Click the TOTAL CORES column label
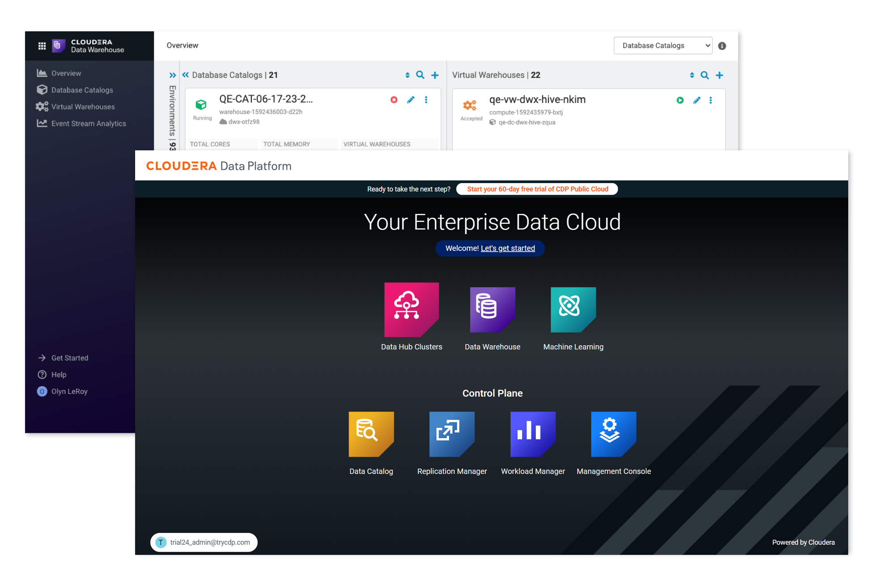The width and height of the screenshot is (884, 588). click(210, 144)
